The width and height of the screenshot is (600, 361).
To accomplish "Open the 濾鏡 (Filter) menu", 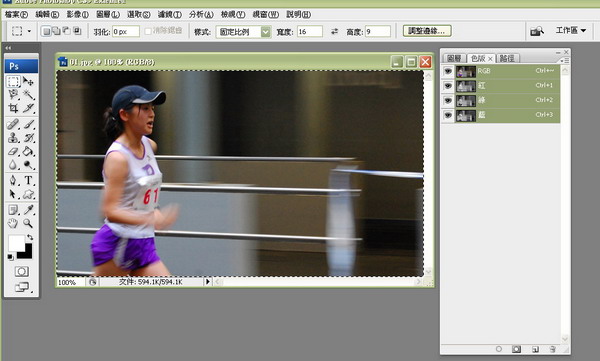I will pyautogui.click(x=170, y=15).
